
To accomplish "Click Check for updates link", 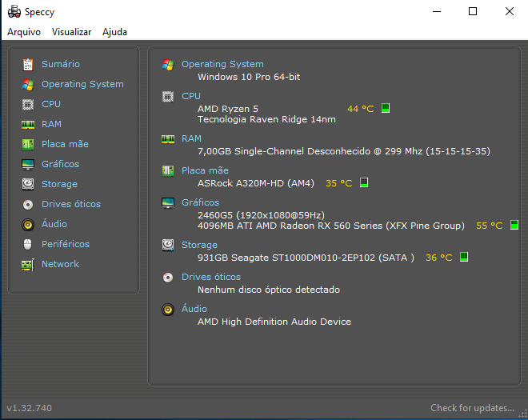I will [472, 408].
